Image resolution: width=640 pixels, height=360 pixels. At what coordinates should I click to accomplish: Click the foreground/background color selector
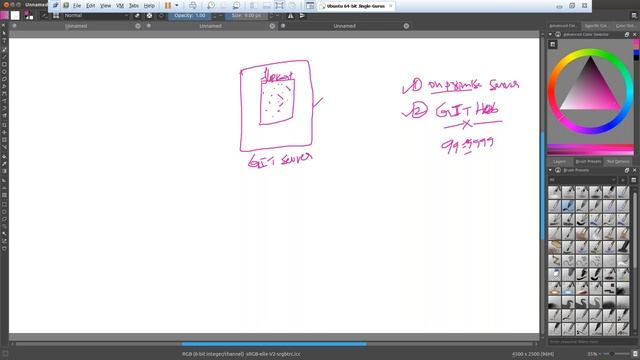[x=28, y=16]
